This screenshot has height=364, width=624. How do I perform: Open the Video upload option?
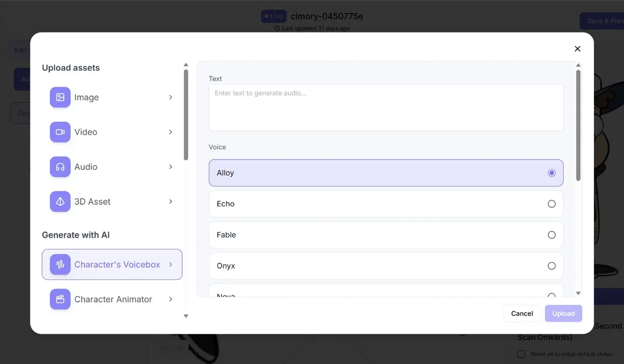(112, 132)
